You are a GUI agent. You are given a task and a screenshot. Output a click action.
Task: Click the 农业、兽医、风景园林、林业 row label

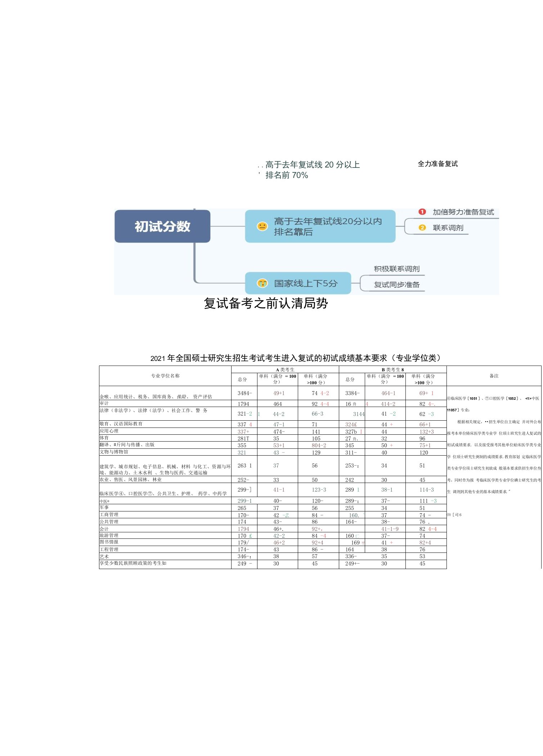[x=131, y=480]
